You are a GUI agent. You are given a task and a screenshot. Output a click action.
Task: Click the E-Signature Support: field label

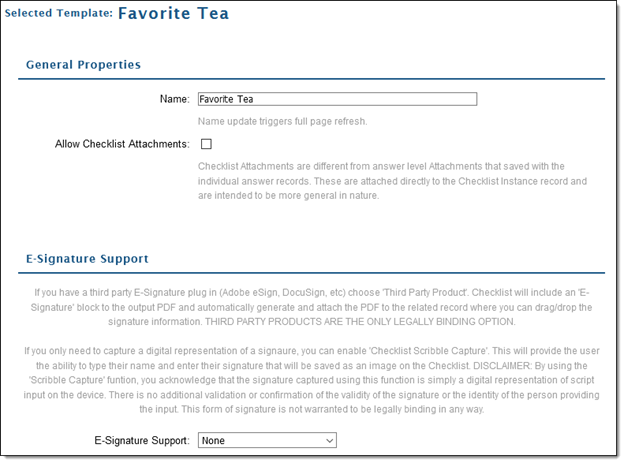(142, 441)
